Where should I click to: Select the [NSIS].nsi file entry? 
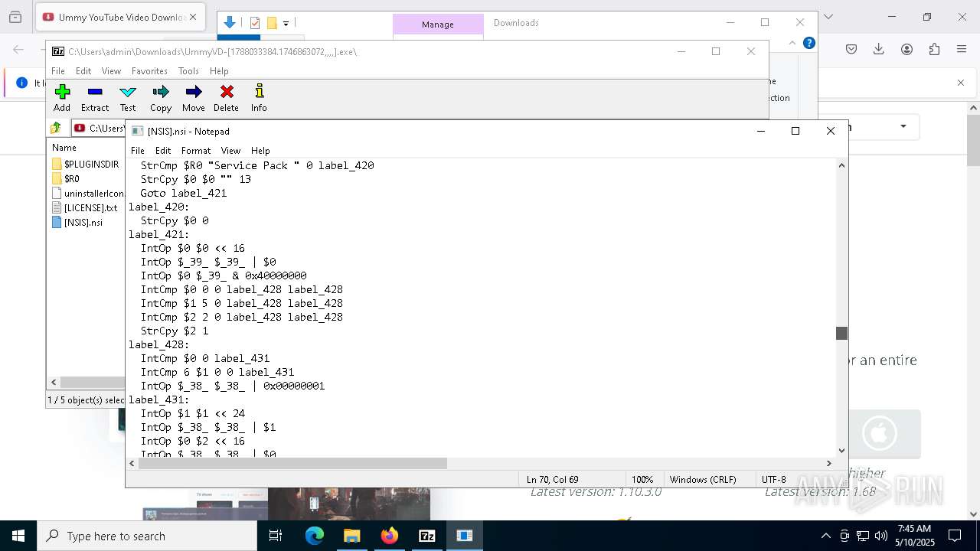click(77, 222)
